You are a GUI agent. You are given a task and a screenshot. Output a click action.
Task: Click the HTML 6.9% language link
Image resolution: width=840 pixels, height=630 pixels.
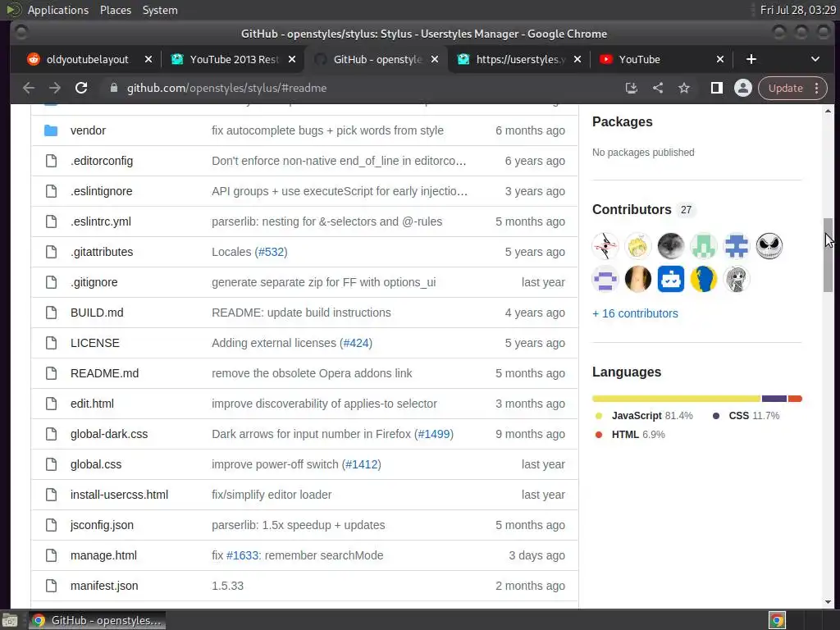point(630,435)
